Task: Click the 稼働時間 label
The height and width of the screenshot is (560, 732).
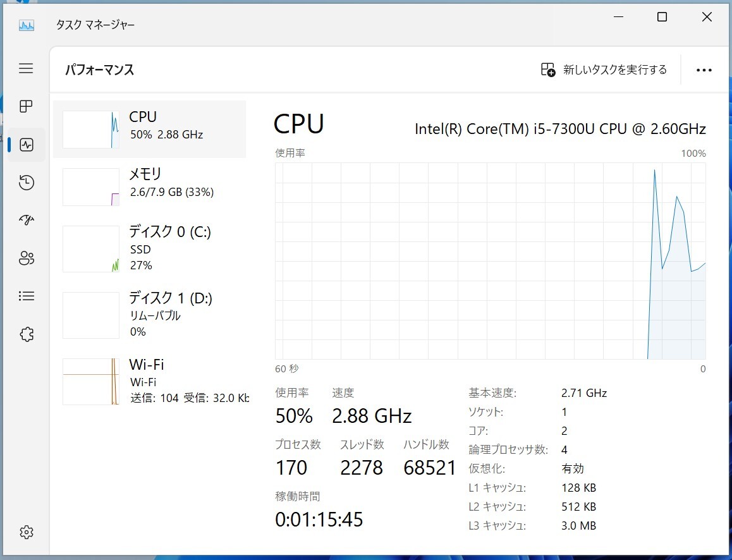Action: coord(297,496)
